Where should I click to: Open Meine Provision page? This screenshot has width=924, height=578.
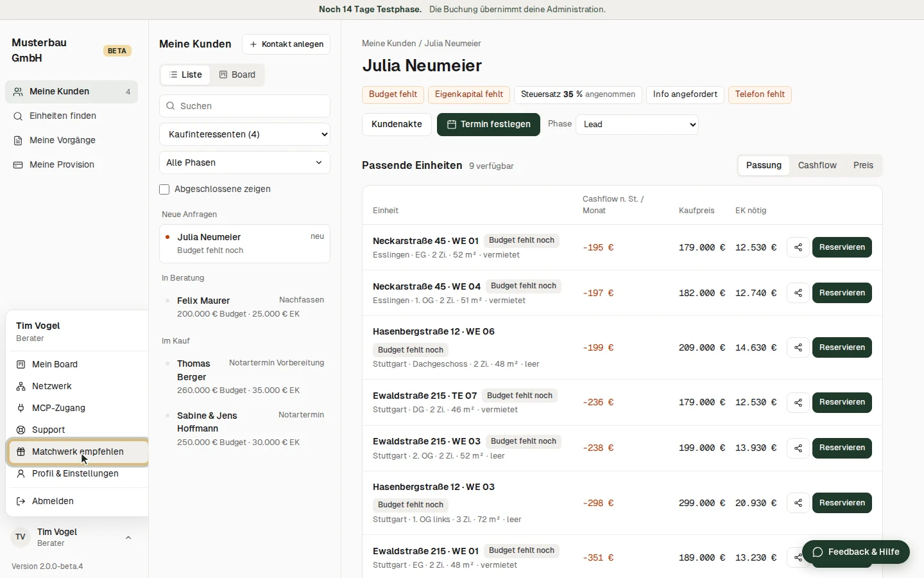pos(71,165)
